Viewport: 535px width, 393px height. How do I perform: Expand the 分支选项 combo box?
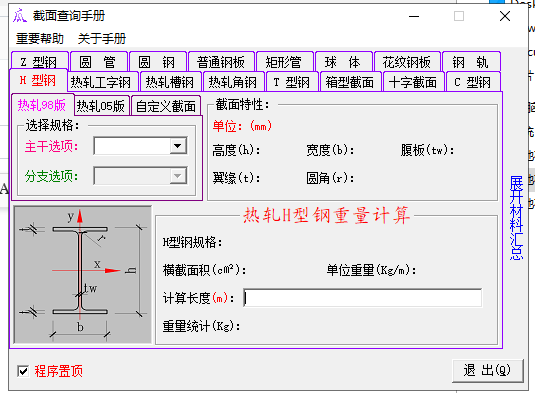178,176
